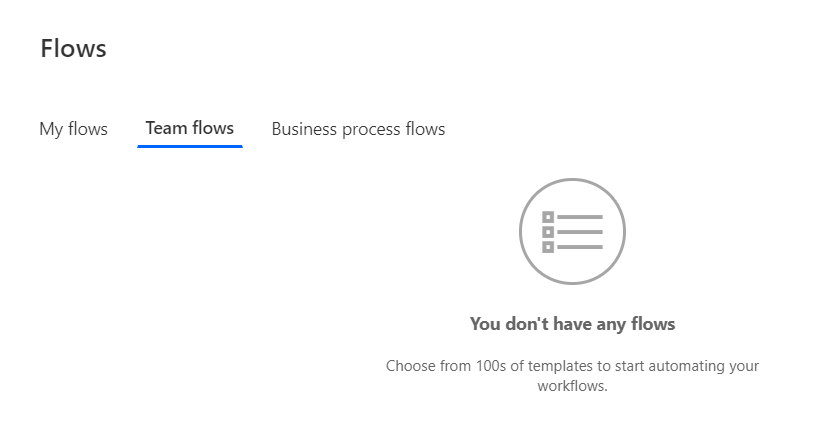Click the empty-state list icon circle
814x425 pixels.
[572, 231]
